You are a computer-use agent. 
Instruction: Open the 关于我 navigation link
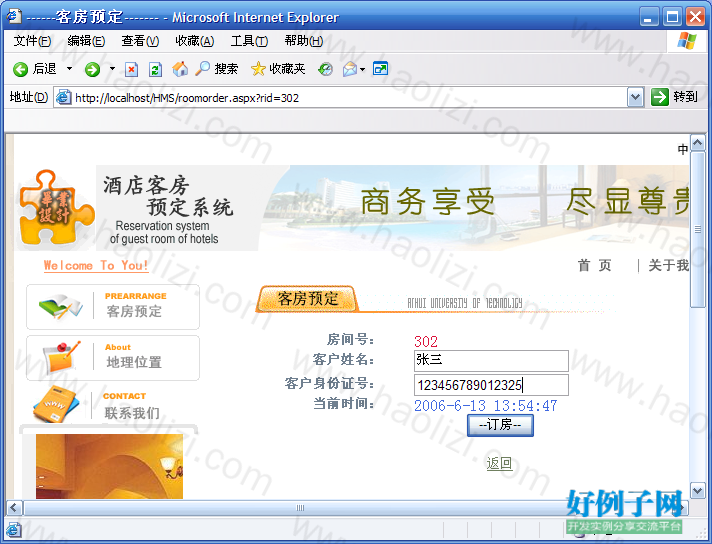(668, 265)
